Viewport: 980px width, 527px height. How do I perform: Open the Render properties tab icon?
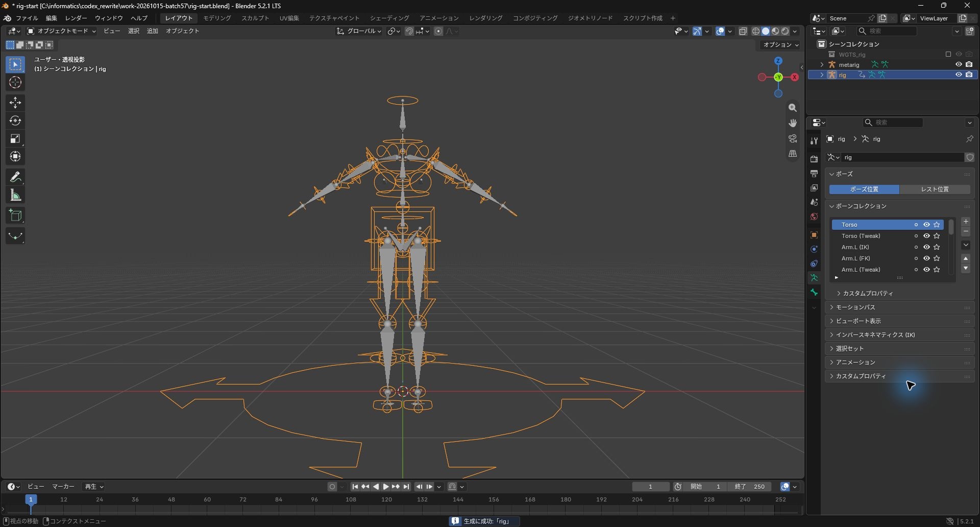point(814,159)
